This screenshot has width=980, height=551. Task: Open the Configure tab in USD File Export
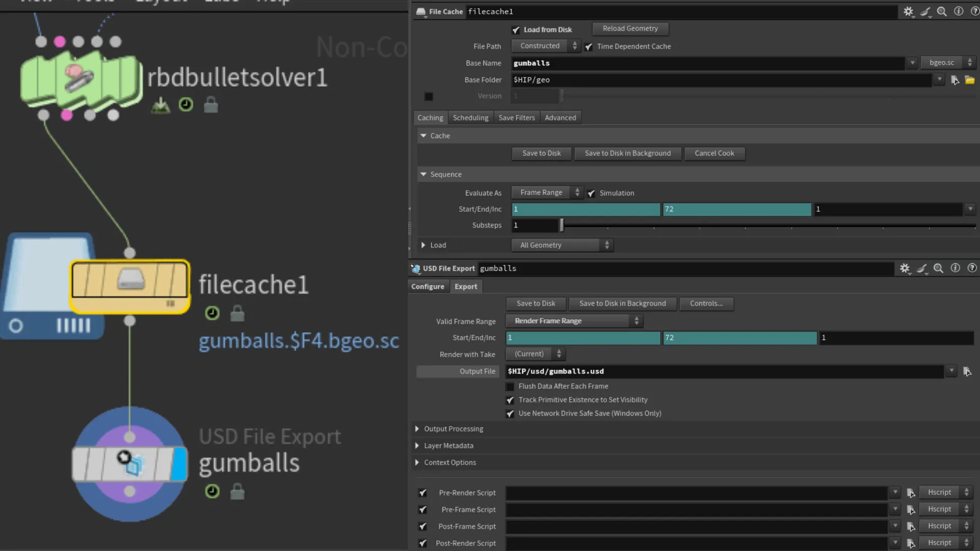428,286
